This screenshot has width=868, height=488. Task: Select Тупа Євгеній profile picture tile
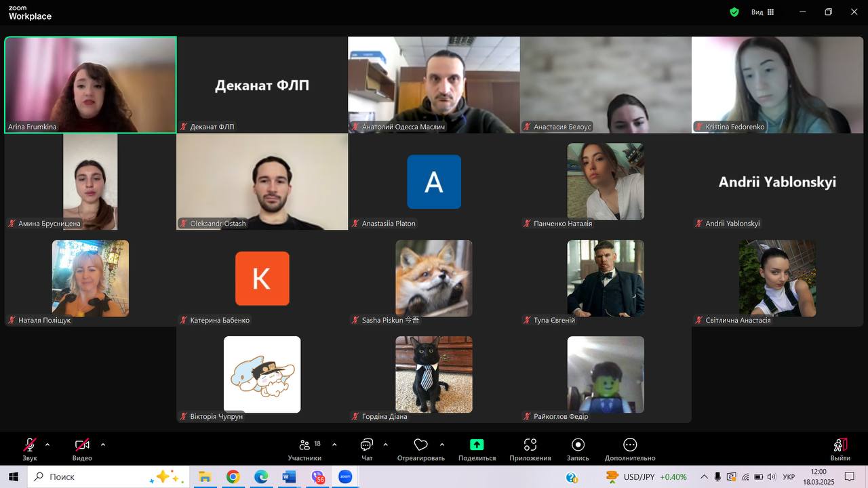pyautogui.click(x=606, y=278)
